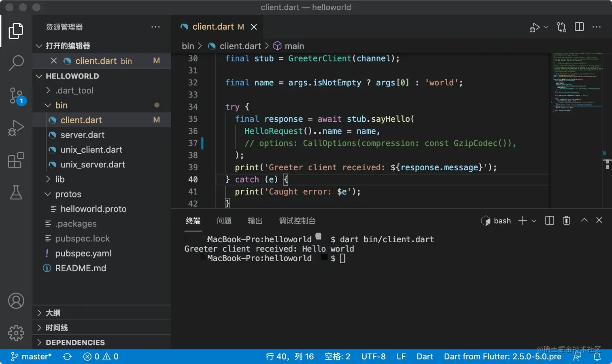
Task: Open Manage via the gear icon
Action: coord(16,333)
